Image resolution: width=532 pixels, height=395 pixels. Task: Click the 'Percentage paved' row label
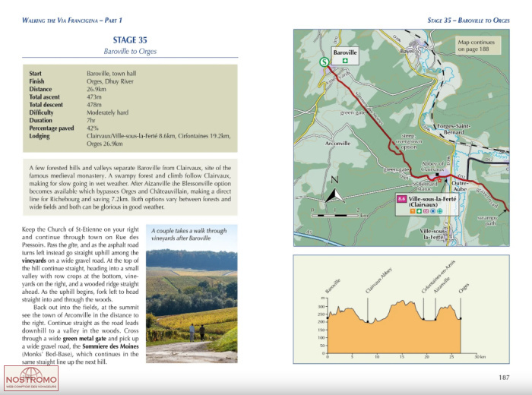[x=52, y=128]
